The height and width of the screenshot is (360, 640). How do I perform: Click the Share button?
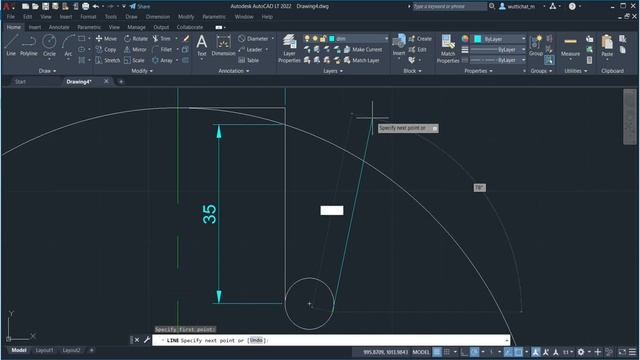[x=140, y=6]
